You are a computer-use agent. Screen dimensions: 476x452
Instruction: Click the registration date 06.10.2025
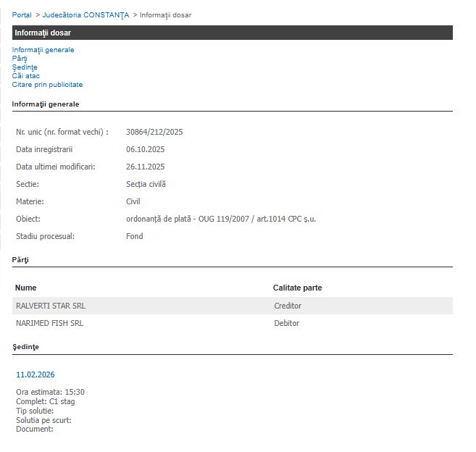pyautogui.click(x=146, y=149)
